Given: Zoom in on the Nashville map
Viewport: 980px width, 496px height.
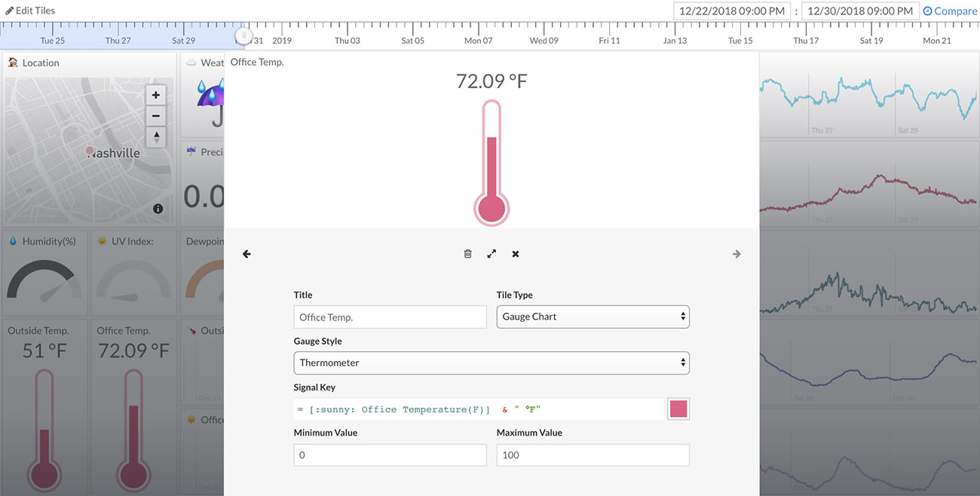Looking at the screenshot, I should [x=155, y=95].
